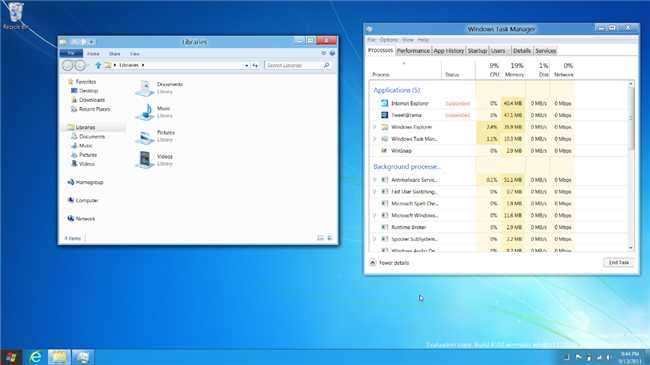Image resolution: width=650 pixels, height=365 pixels.
Task: Select the Tweet@rama process icon
Action: tap(384, 115)
